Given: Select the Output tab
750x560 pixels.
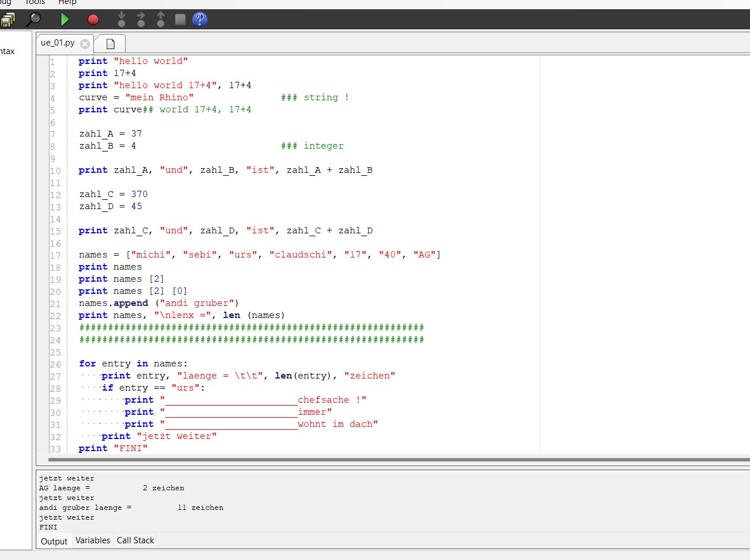Looking at the screenshot, I should [x=54, y=542].
